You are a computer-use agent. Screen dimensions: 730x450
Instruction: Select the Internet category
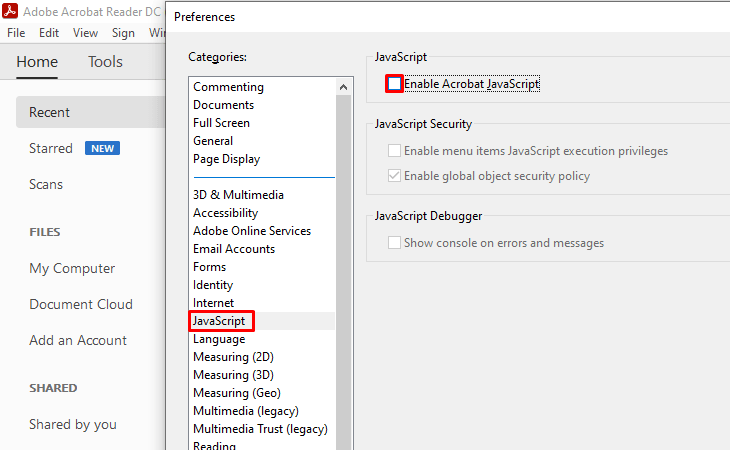tap(214, 303)
